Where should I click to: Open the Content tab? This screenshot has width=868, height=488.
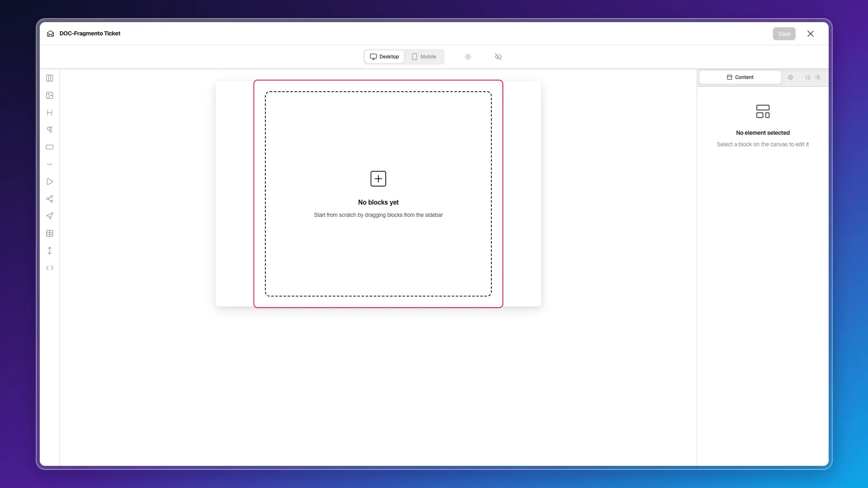740,77
